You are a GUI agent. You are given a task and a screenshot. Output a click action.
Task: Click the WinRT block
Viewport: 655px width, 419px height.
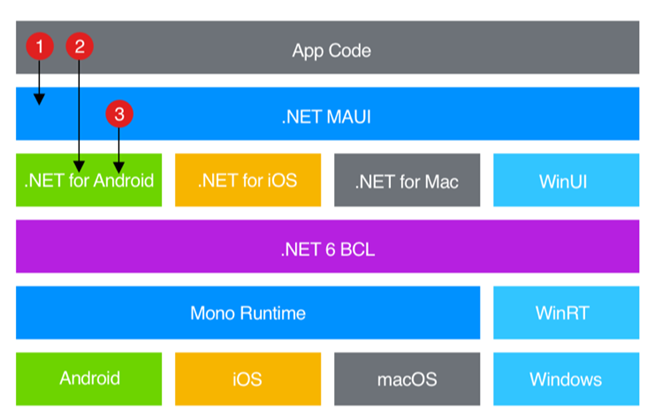pos(567,313)
